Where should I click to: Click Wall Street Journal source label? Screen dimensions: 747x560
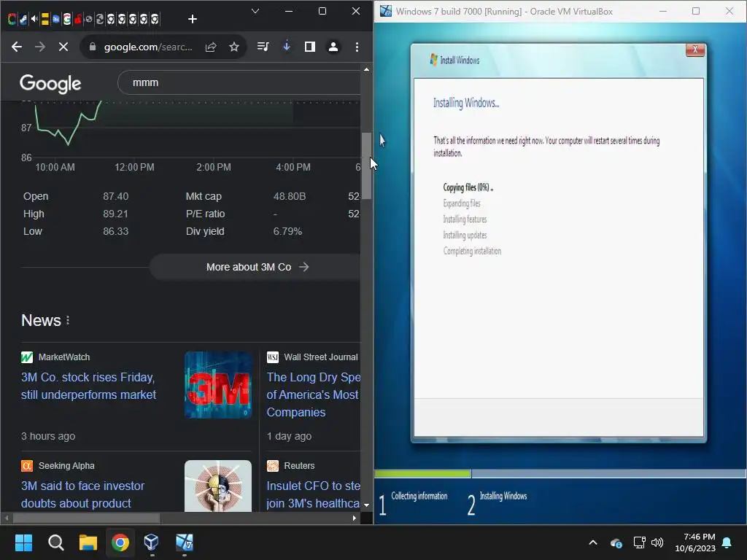(321, 357)
